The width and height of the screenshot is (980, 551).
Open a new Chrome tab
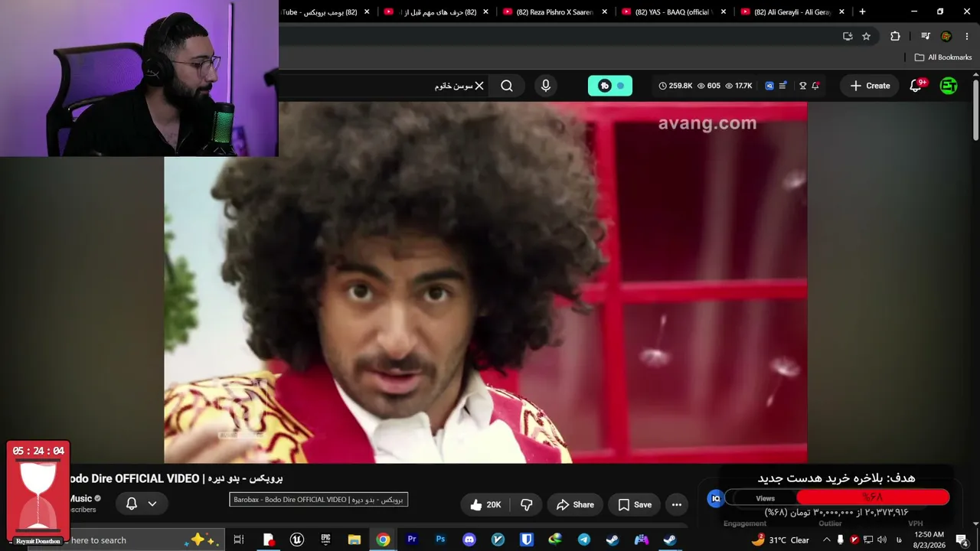[862, 11]
